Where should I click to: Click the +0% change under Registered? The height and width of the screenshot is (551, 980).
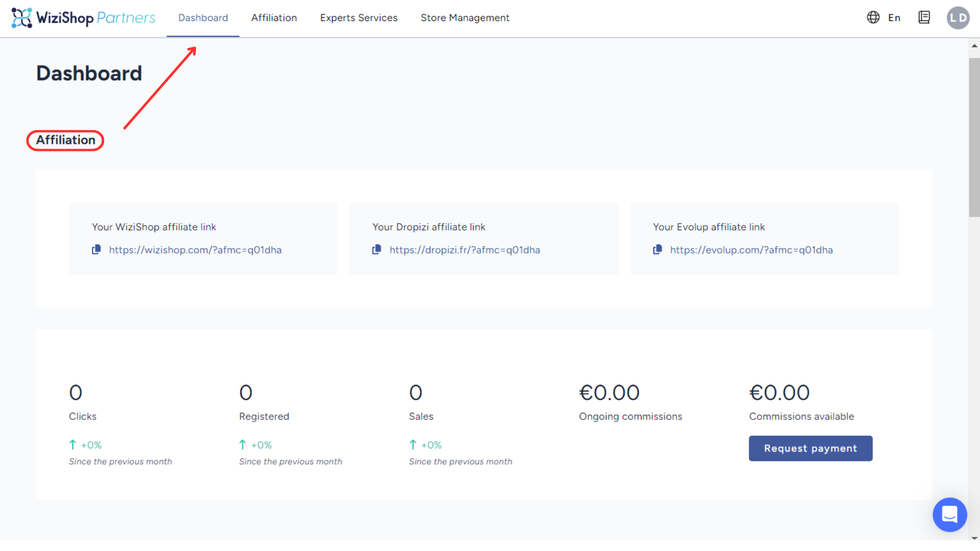pyautogui.click(x=261, y=445)
